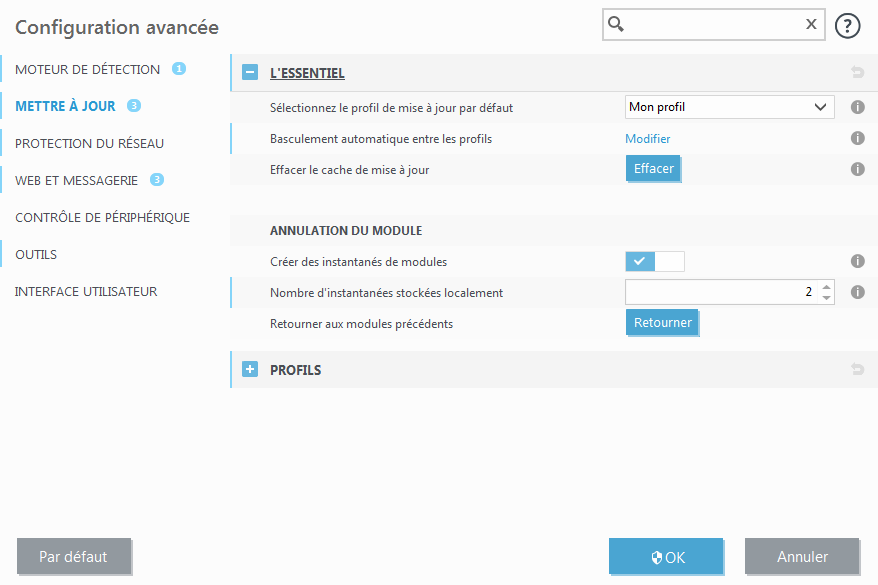Collapse the L'ESSENTIEL section
Viewport: 878px width, 585px height.
(x=250, y=73)
